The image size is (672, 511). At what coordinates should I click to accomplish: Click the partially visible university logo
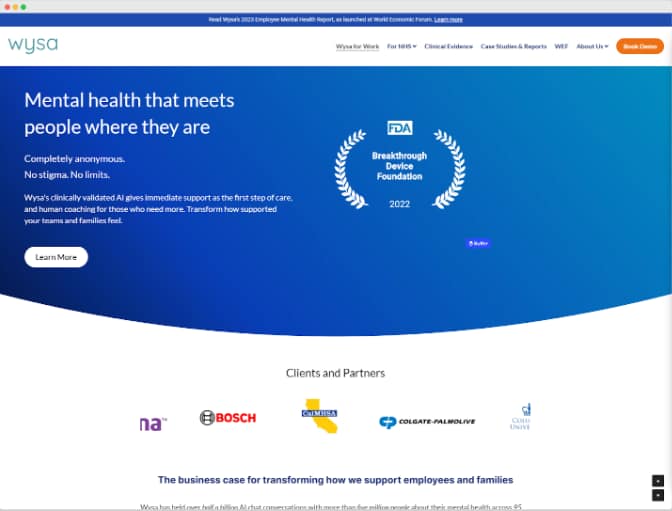coord(520,417)
